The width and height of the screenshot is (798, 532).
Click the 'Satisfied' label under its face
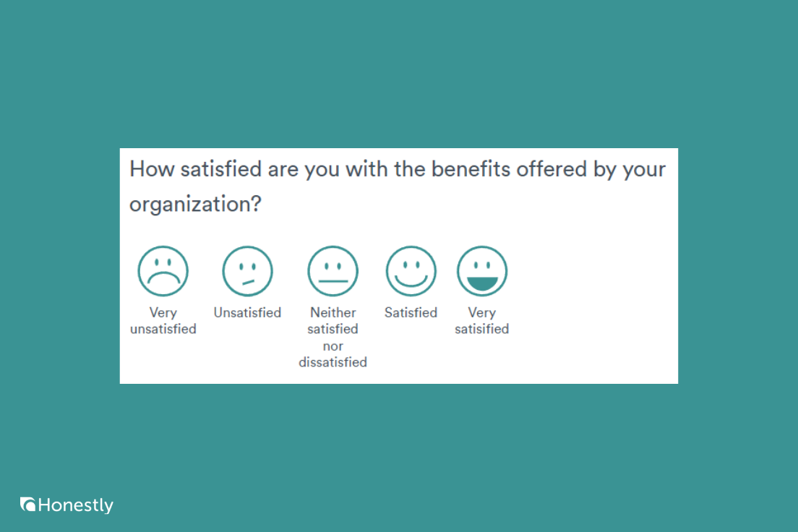[x=411, y=312]
